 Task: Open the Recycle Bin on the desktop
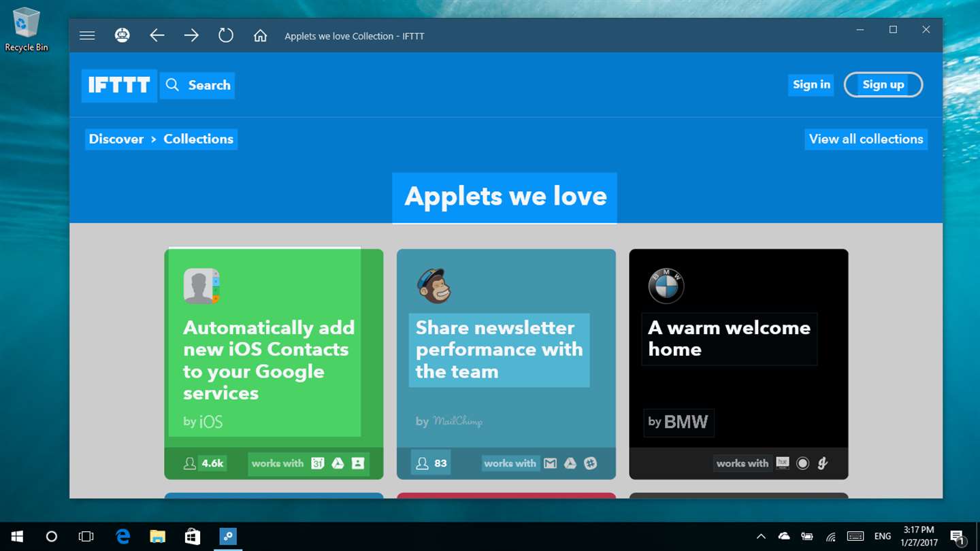(x=27, y=29)
